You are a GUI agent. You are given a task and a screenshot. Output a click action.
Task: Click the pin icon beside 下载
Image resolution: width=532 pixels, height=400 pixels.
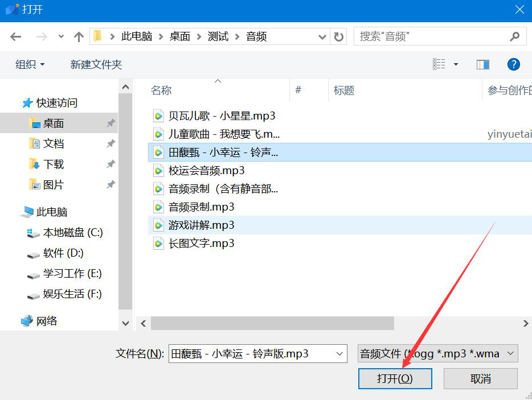[x=111, y=164]
